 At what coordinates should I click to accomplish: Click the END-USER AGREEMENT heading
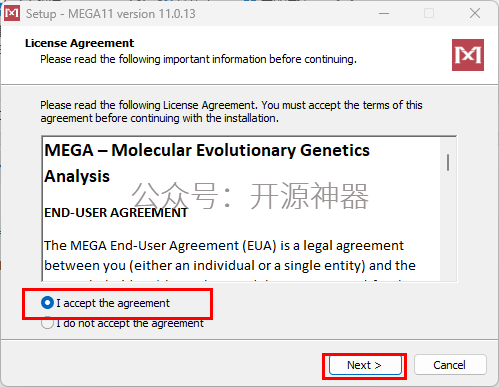click(116, 213)
